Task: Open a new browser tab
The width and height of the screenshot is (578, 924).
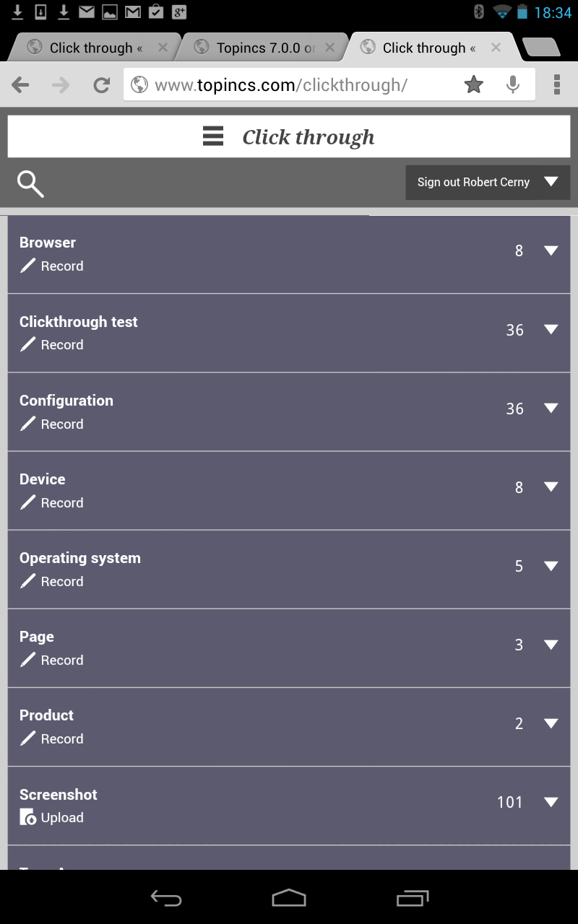Action: (540, 48)
